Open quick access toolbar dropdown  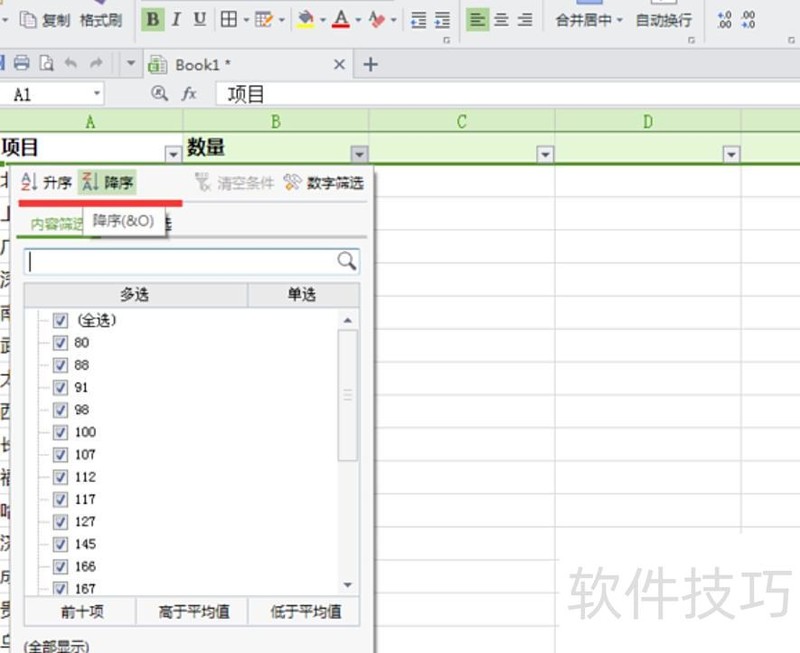tap(131, 64)
